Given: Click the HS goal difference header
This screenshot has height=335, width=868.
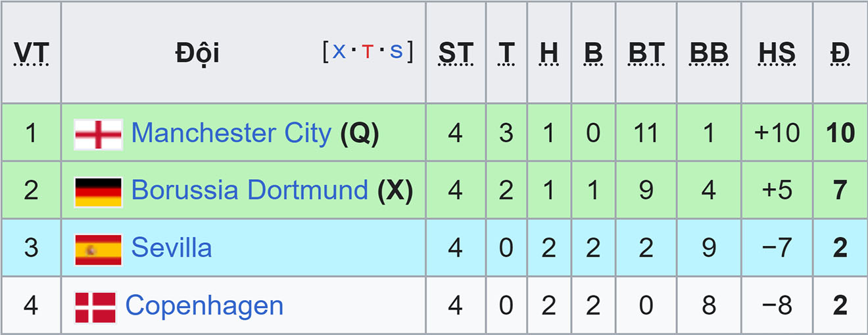Looking at the screenshot, I should [x=777, y=53].
